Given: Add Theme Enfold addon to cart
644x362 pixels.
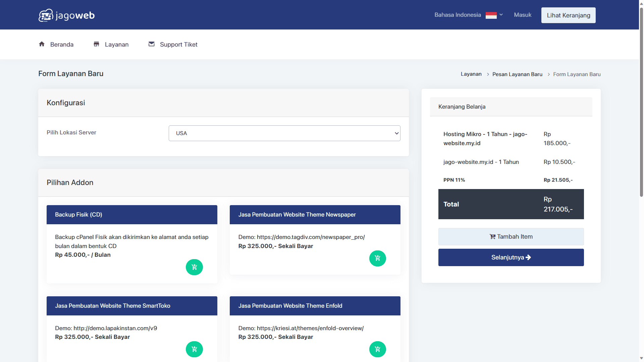Looking at the screenshot, I should click(x=377, y=349).
